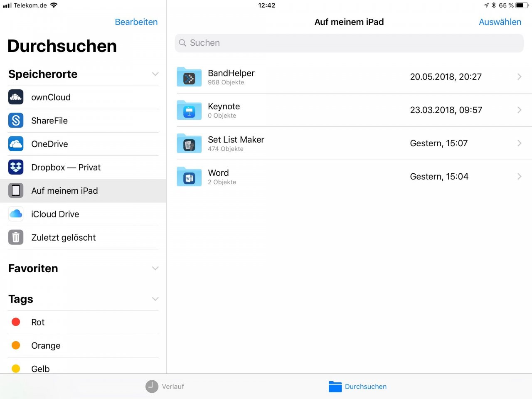Tap the location arrow status icon
Image resolution: width=532 pixels, height=399 pixels.
[x=486, y=5]
